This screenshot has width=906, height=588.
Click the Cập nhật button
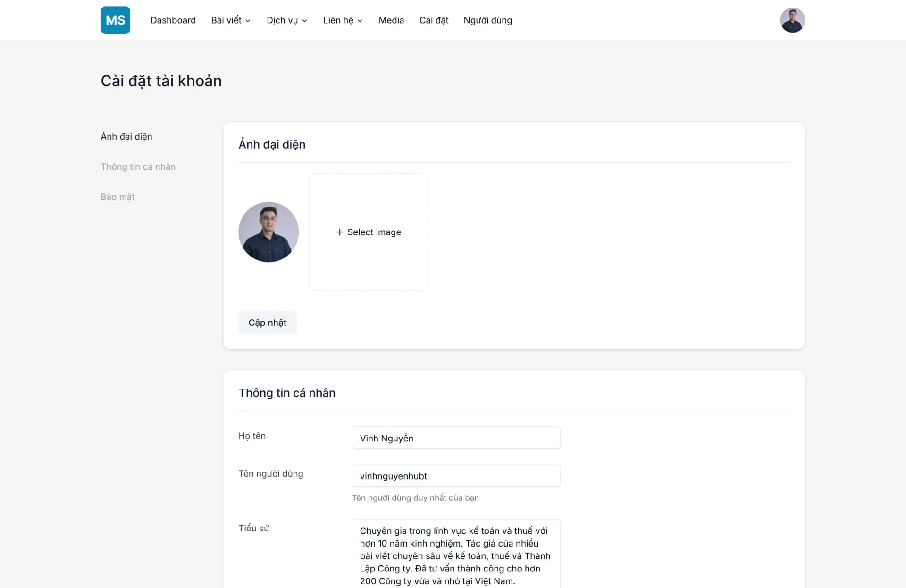tap(267, 323)
